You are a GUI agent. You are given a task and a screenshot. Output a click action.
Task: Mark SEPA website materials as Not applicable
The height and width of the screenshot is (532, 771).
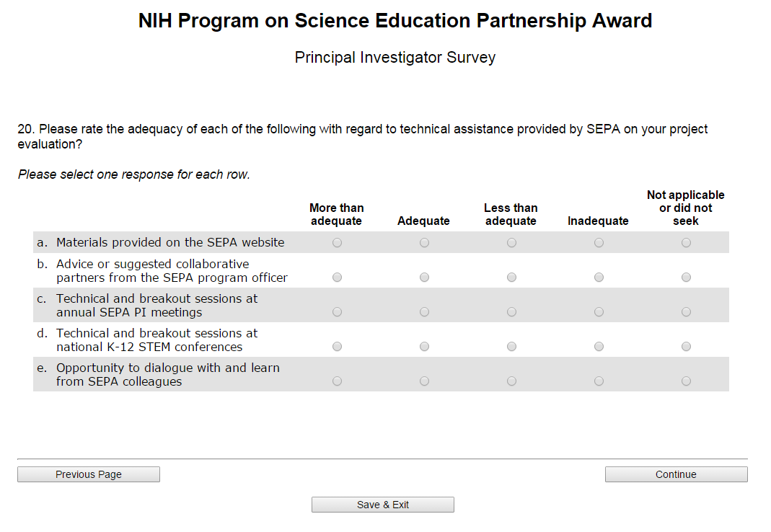686,243
